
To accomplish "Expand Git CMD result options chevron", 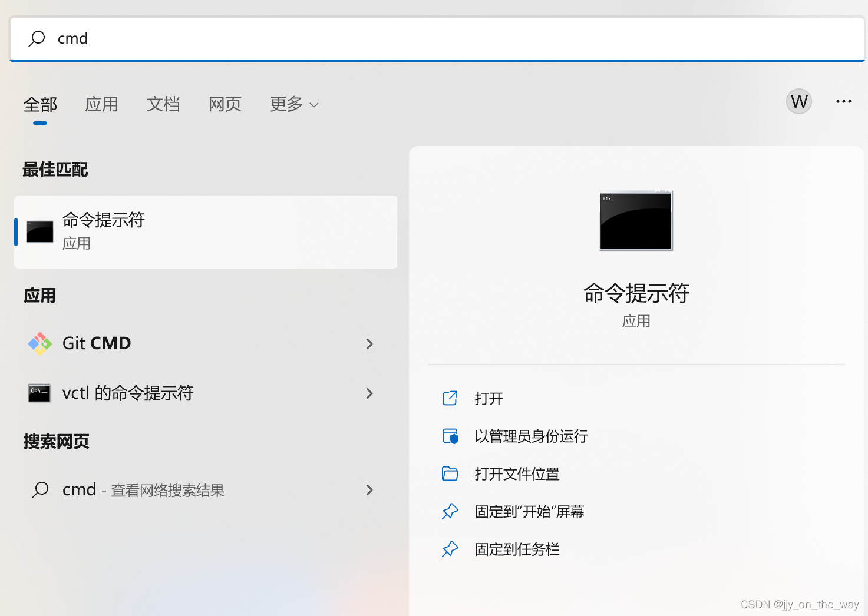I will [369, 343].
